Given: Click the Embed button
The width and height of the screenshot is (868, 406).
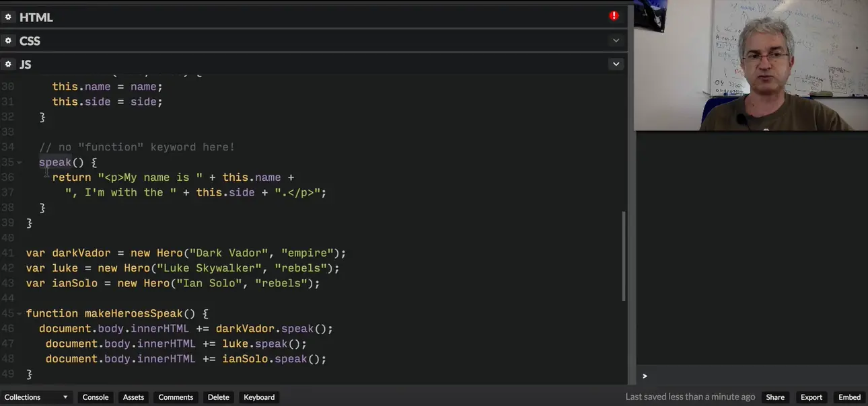Looking at the screenshot, I should (850, 397).
